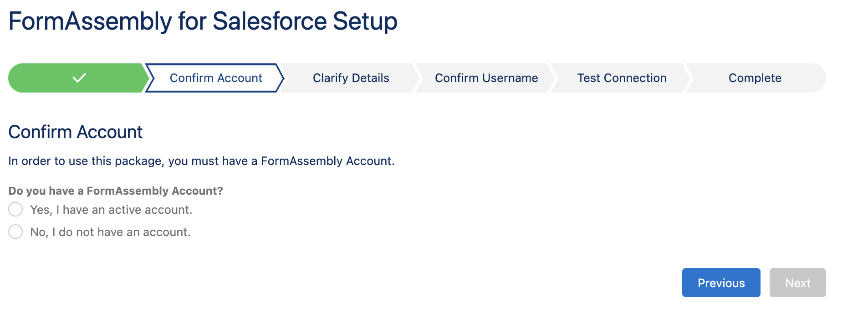Click the Complete step in path
This screenshot has height=310, width=868.
755,78
